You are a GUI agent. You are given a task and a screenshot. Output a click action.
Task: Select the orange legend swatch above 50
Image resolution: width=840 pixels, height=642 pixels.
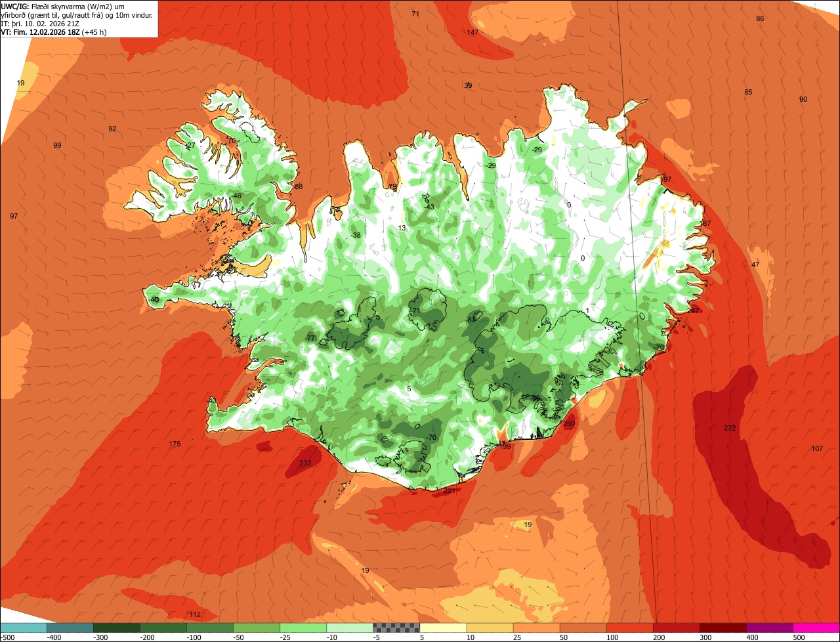[x=583, y=628]
